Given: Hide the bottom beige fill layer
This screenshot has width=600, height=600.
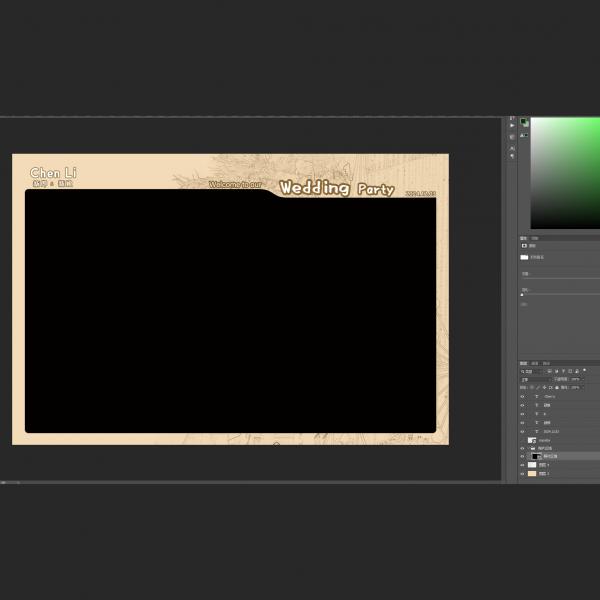Looking at the screenshot, I should click(522, 473).
